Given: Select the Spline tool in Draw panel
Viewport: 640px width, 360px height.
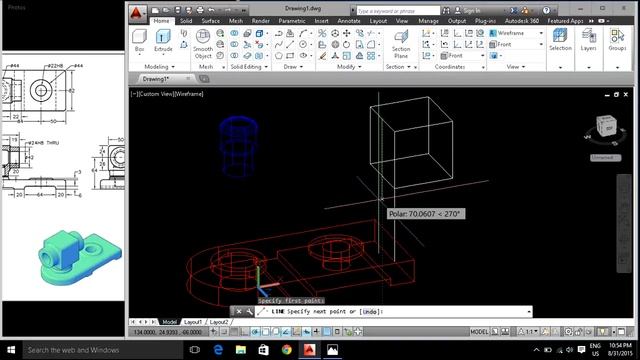Looking at the screenshot, I should [x=279, y=44].
